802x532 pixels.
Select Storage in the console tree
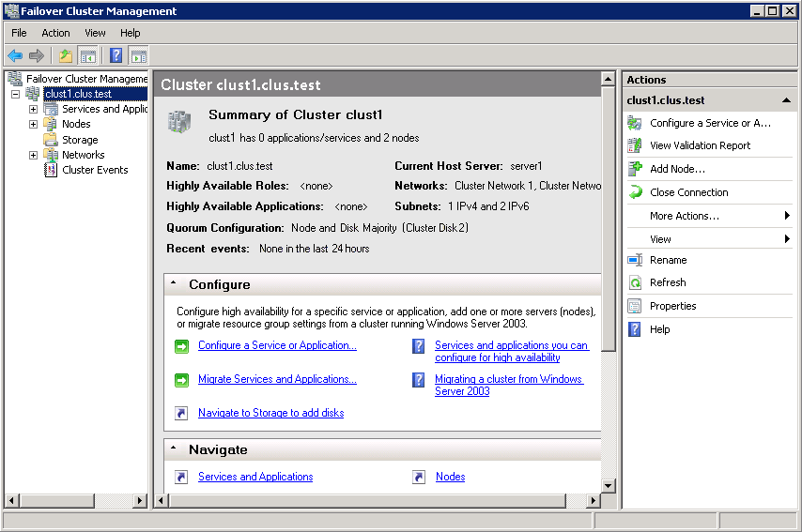(80, 140)
